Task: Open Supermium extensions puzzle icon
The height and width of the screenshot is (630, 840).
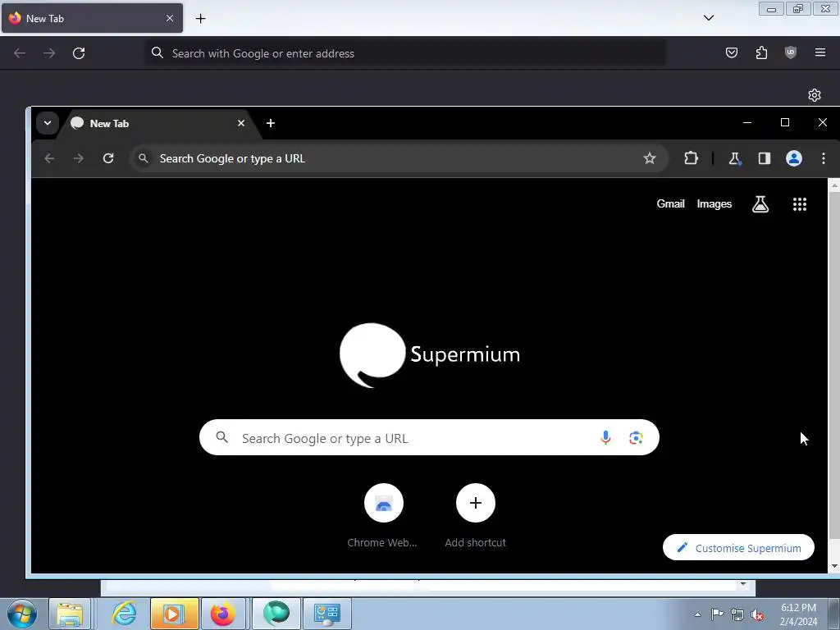Action: click(691, 158)
